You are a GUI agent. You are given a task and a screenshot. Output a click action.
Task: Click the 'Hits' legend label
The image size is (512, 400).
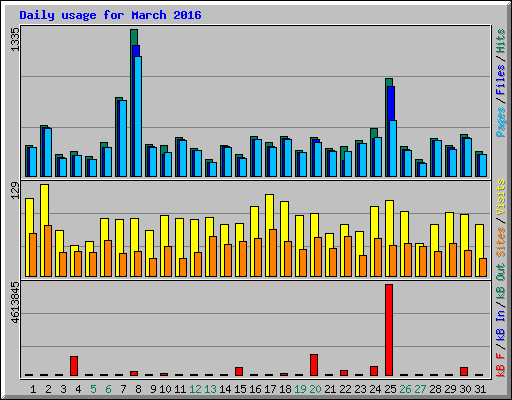(501, 41)
